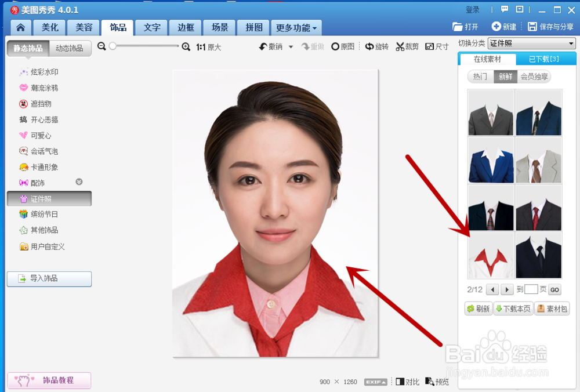Select the 证件照 category
The height and width of the screenshot is (392, 580).
tap(49, 198)
